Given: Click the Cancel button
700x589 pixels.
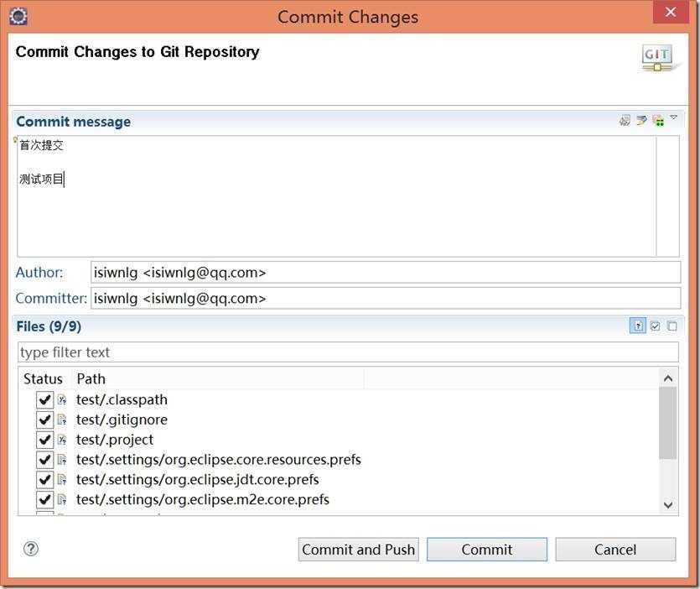Looking at the screenshot, I should 615,550.
